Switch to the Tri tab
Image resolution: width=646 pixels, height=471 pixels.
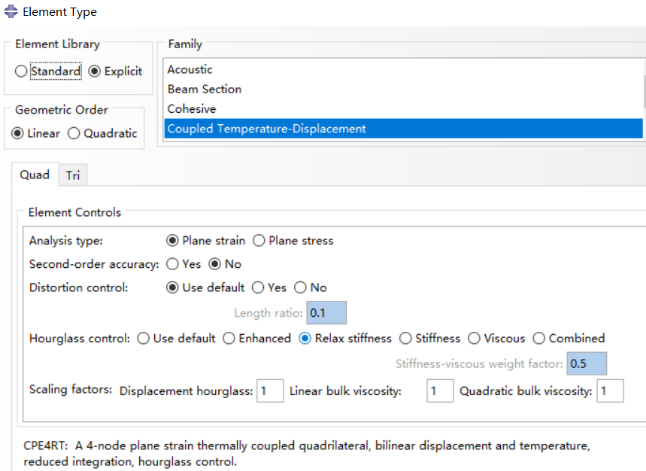tap(73, 176)
